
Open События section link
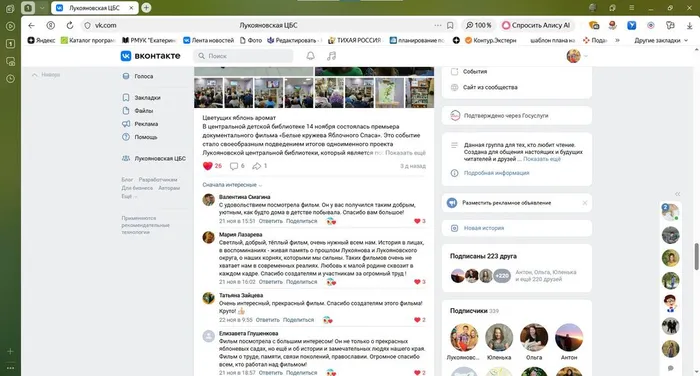click(x=475, y=71)
